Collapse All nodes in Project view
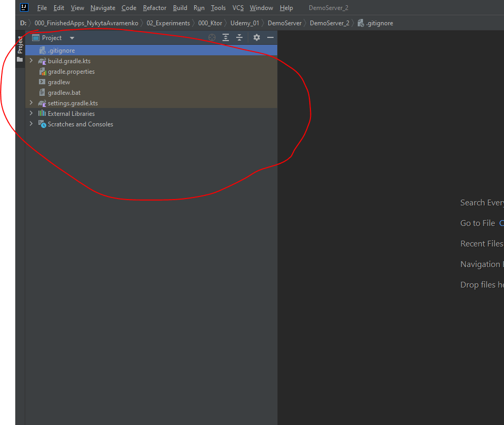Image resolution: width=504 pixels, height=425 pixels. tap(239, 37)
